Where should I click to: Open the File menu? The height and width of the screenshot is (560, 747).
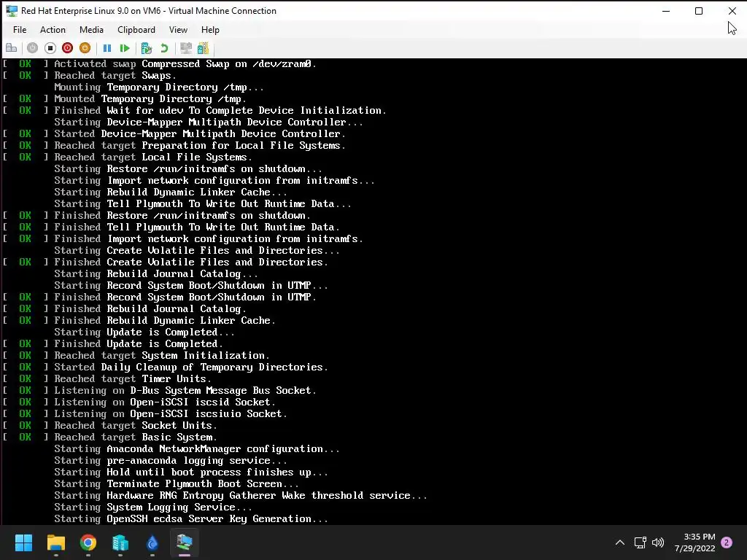click(20, 29)
